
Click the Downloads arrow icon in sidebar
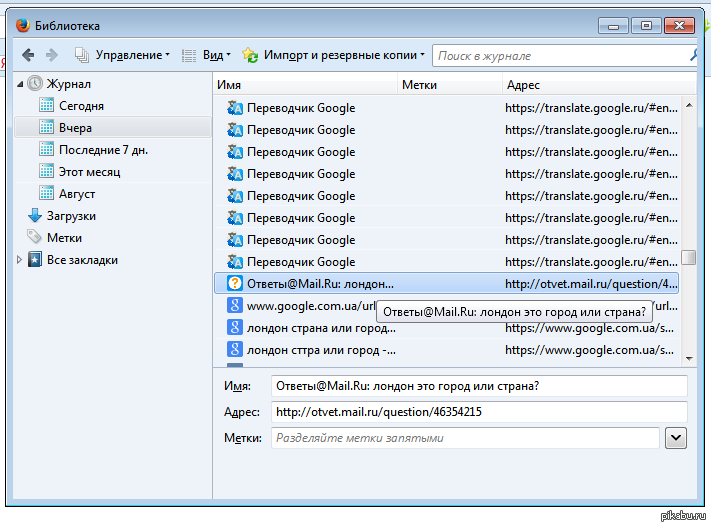click(35, 216)
